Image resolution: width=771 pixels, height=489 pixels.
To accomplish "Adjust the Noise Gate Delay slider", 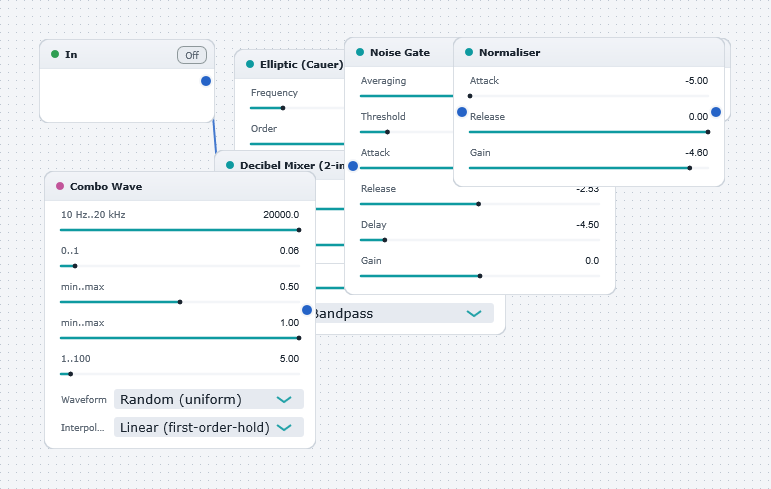I will [x=480, y=240].
